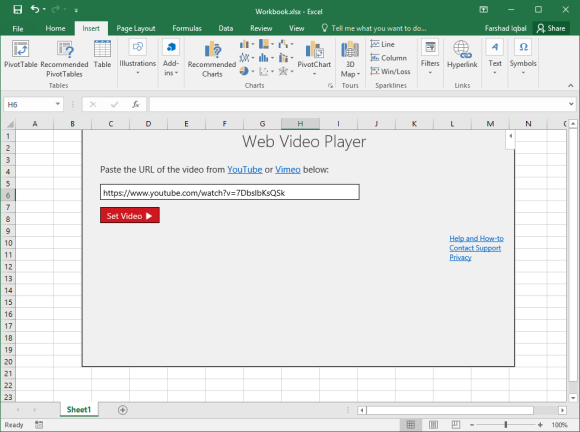Expand the Filters menu
Viewport: 580px width, 432px height.
pos(430,57)
